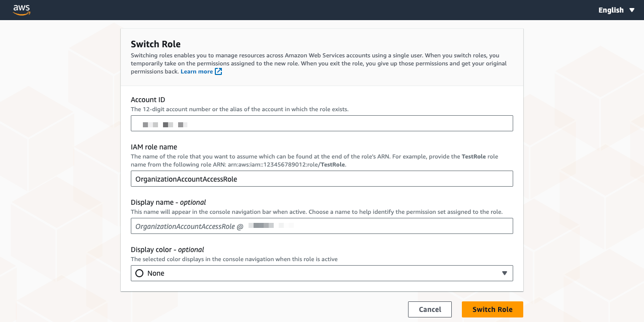This screenshot has height=322, width=644.
Task: Click the Display color dropdown arrow
Action: 505,273
